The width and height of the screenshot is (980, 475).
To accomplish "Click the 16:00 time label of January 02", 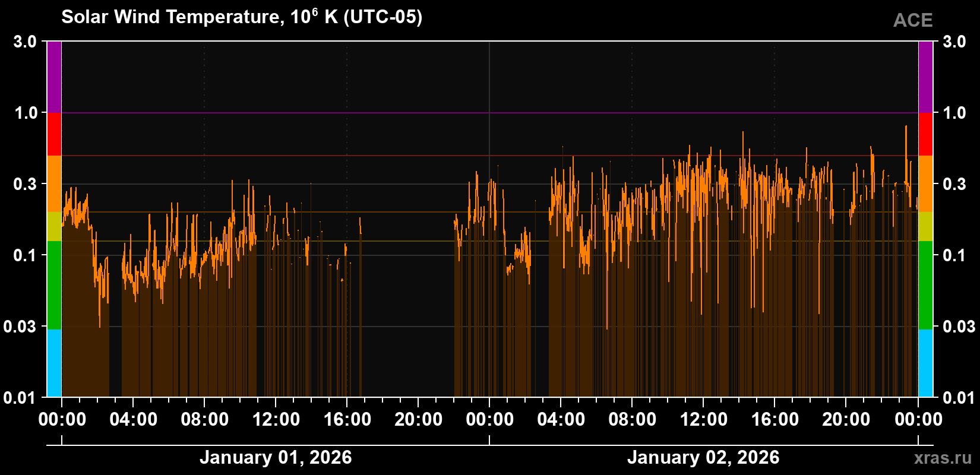I will pos(775,420).
